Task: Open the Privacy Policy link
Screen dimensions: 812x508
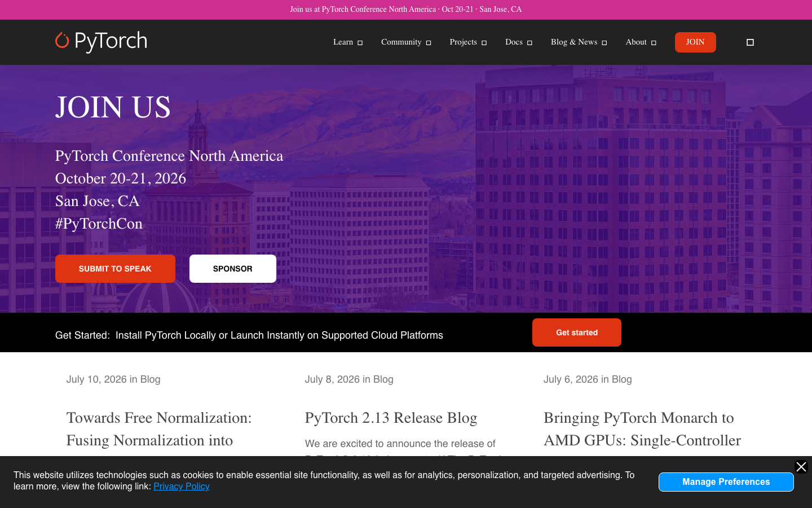Action: coord(182,487)
